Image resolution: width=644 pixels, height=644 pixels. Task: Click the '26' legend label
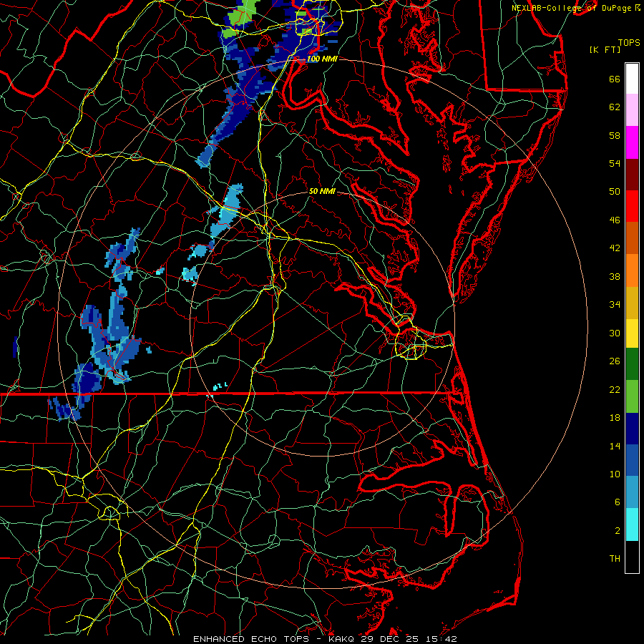(x=615, y=361)
